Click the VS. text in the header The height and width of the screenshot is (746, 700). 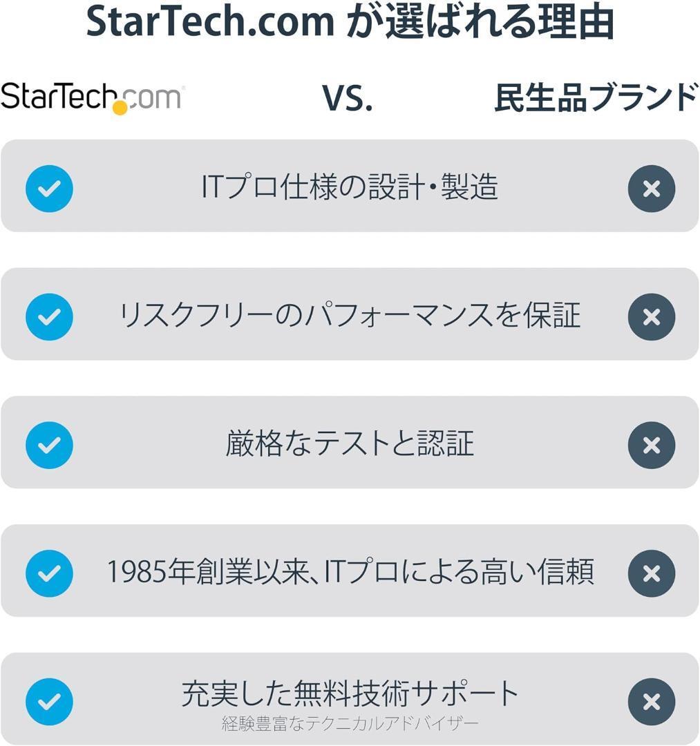click(x=348, y=99)
